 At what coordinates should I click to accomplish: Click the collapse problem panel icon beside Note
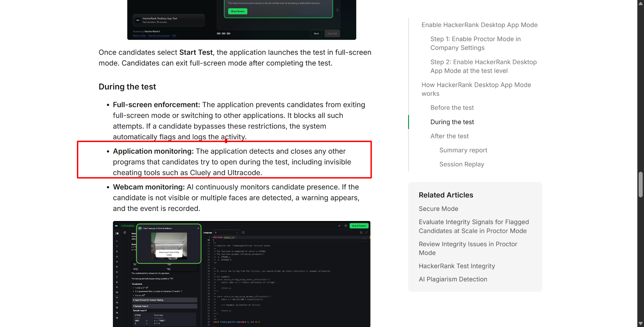(x=125, y=233)
